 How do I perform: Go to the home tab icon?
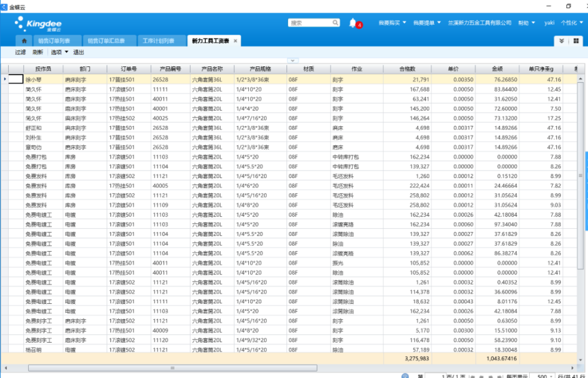coord(24,41)
